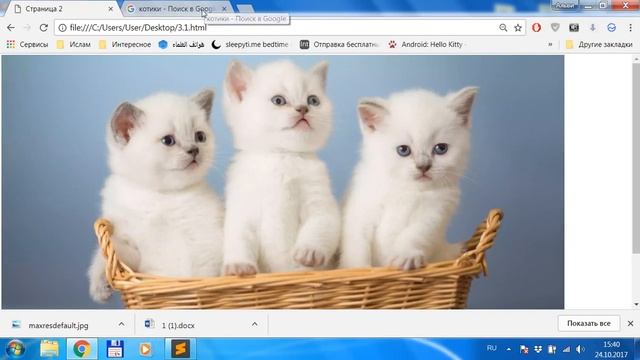Open the Отправка бесплатных bookmark
Viewport: 640px width, 360px height.
(339, 44)
